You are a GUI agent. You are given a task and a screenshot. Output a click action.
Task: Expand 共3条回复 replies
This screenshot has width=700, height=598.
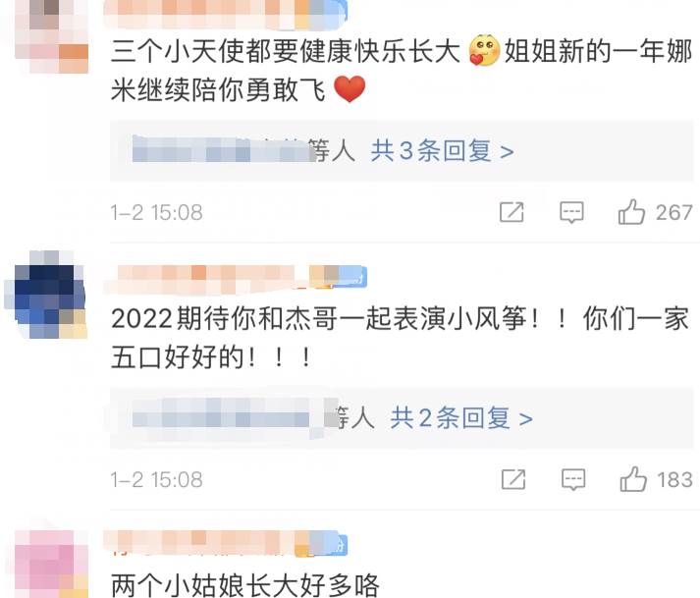442,151
